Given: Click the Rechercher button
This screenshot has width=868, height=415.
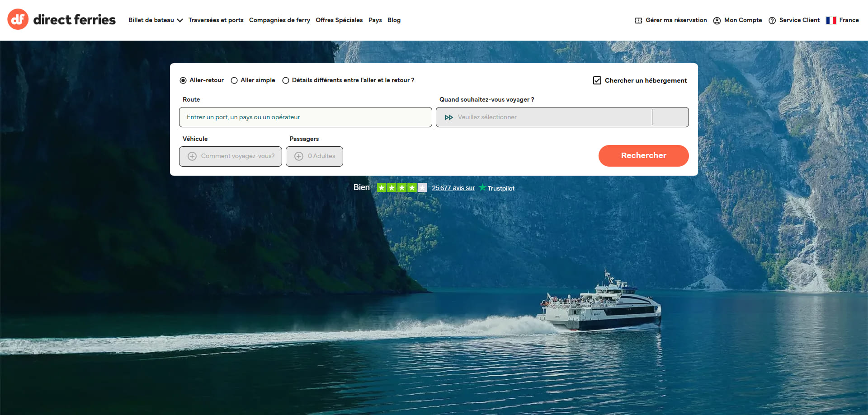Looking at the screenshot, I should [x=644, y=156].
